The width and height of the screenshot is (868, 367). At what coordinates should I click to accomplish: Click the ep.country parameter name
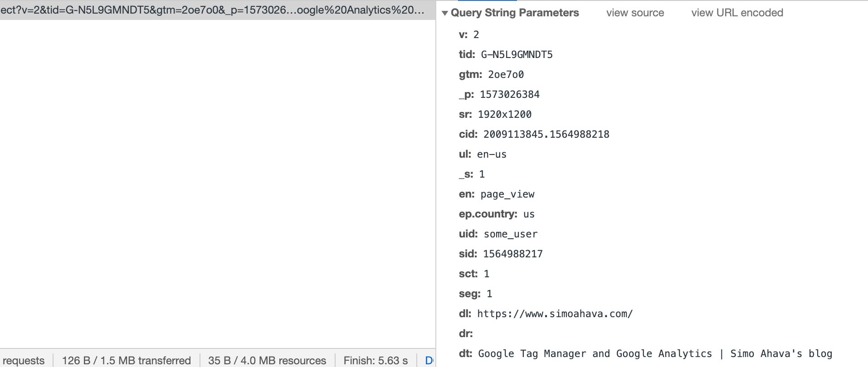point(488,214)
